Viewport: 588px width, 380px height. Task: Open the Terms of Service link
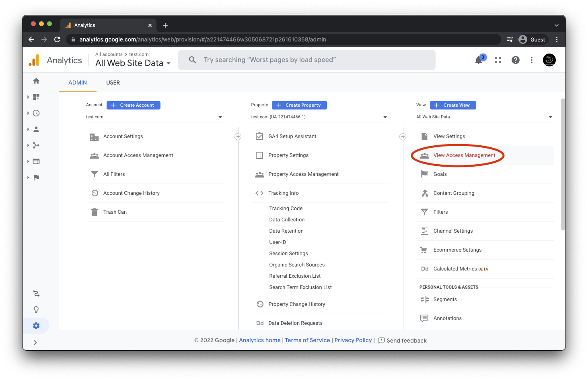[307, 340]
